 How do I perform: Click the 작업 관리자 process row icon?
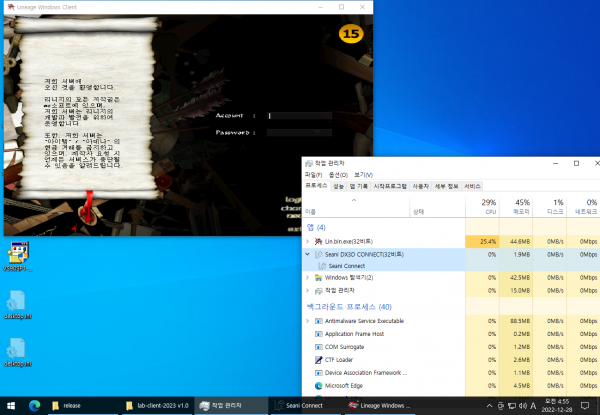[x=318, y=291]
